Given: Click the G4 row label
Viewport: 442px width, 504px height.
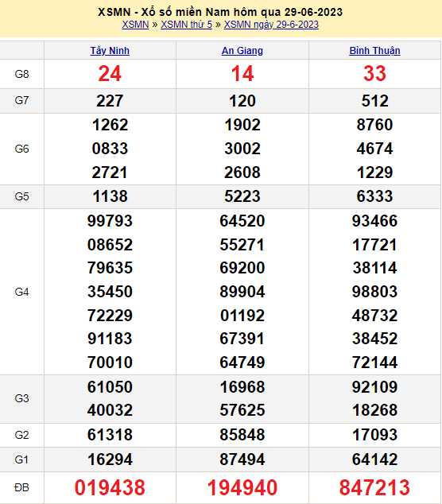Looking at the screenshot, I should point(21,292).
